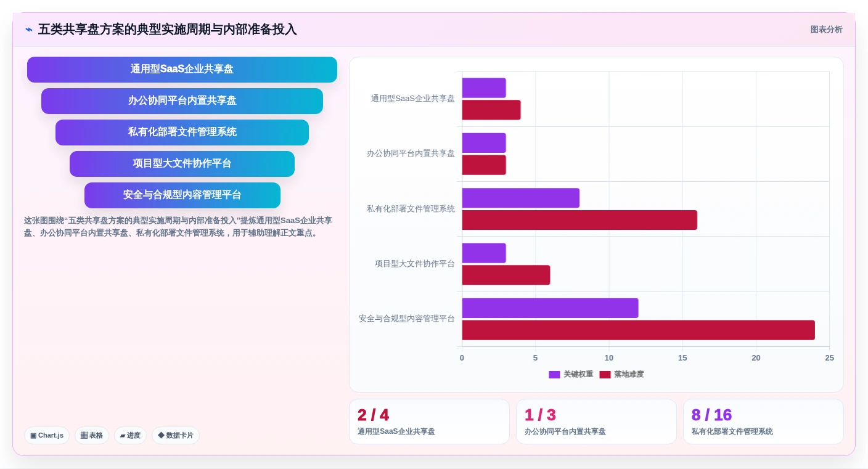Click the crimson bar for 办公协同平台内置共享盘

484,165
